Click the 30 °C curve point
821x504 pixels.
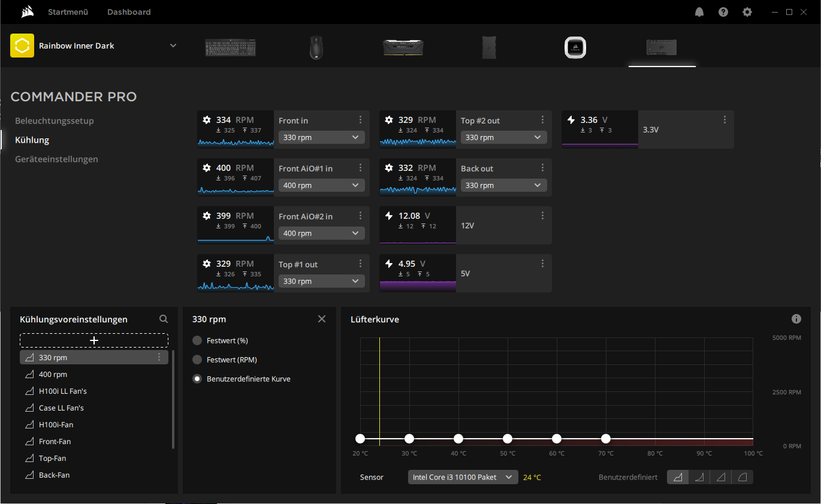409,439
